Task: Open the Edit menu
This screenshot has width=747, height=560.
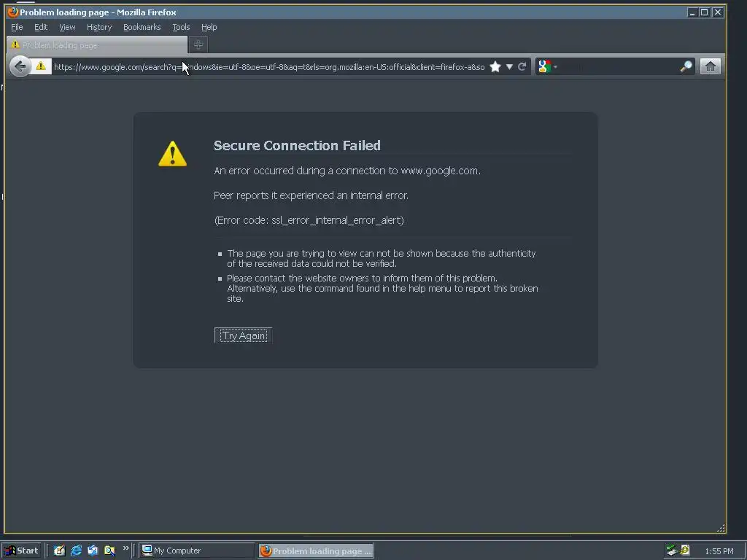Action: click(41, 27)
